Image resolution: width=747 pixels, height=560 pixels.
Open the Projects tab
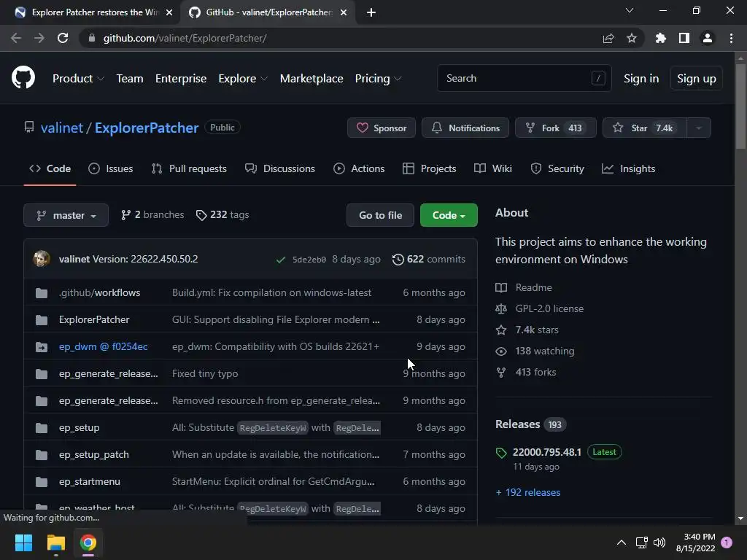point(429,168)
